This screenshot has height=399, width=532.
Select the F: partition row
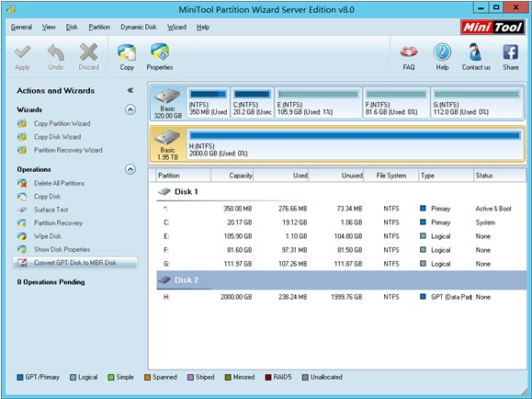click(341, 250)
